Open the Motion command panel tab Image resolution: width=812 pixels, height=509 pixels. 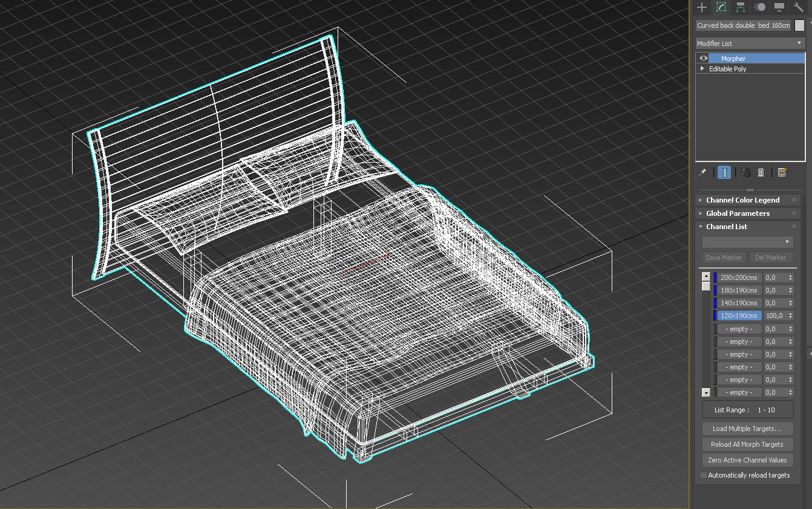pos(760,7)
